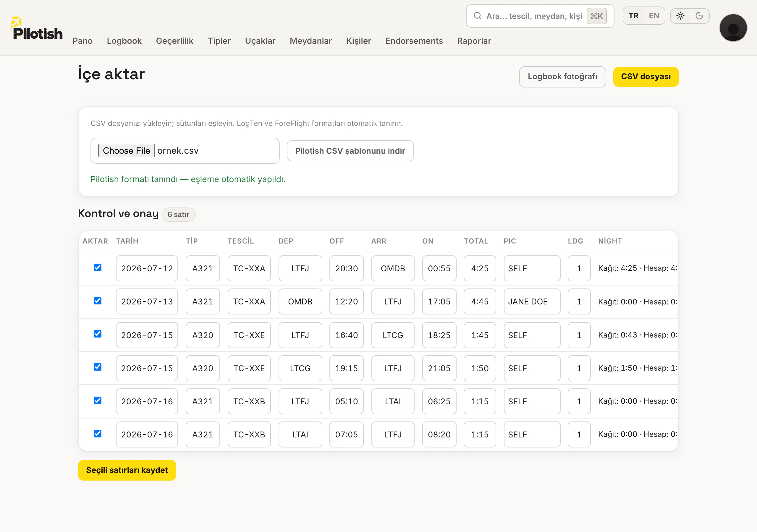Click the 6 satır badge
Viewport: 757px width, 532px height.
point(178,215)
